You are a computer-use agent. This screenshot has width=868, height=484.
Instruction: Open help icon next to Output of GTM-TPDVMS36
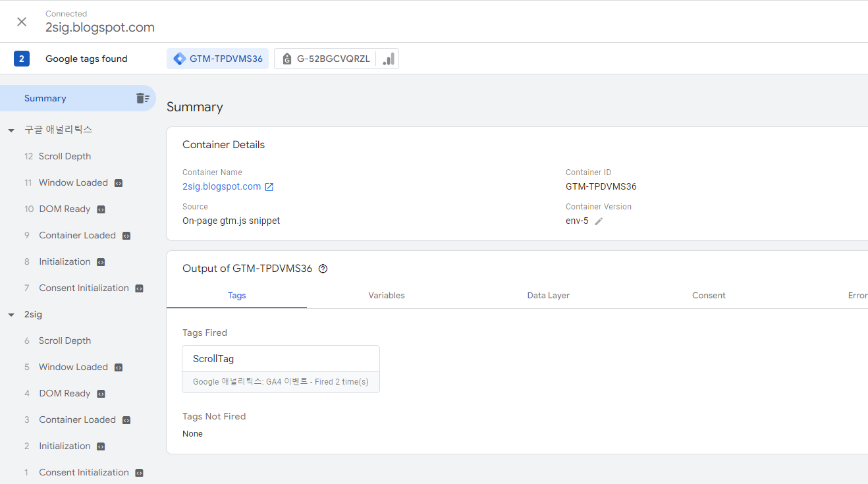(323, 269)
